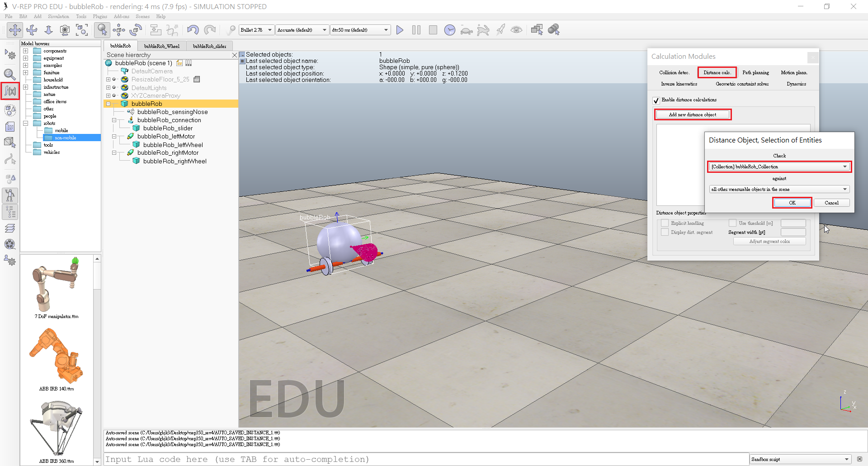Click the Redo arrow icon
The height and width of the screenshot is (466, 868).
click(x=210, y=30)
